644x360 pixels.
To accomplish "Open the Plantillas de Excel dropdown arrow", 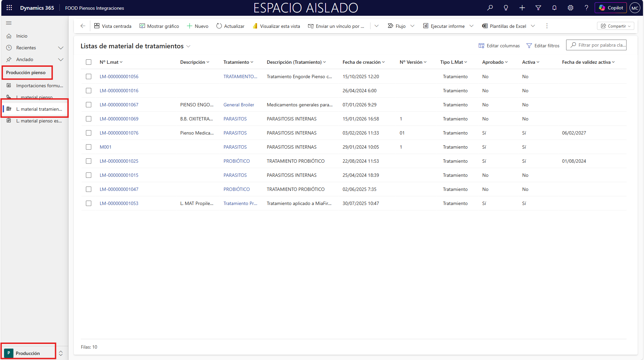I will [x=533, y=26].
